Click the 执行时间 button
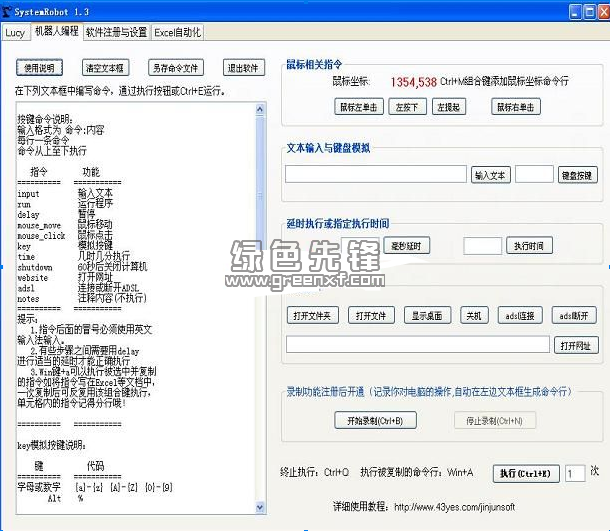The image size is (610, 531). tap(529, 245)
